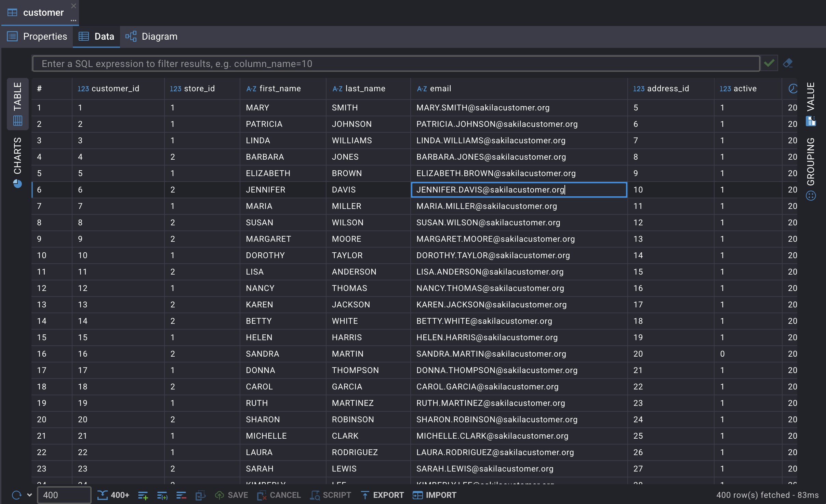Open the refresh options dropdown arrow
This screenshot has width=826, height=504.
(29, 495)
